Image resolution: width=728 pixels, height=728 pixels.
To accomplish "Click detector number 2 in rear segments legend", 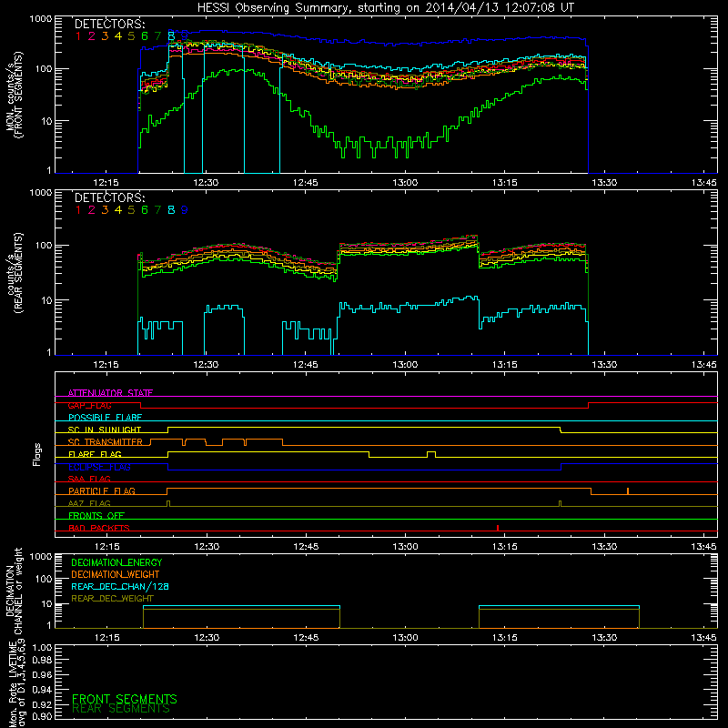I will [92, 210].
